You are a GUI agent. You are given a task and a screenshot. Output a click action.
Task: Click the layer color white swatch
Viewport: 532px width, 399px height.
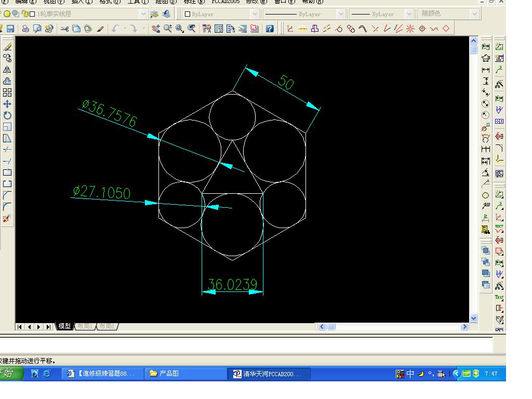pyautogui.click(x=32, y=14)
